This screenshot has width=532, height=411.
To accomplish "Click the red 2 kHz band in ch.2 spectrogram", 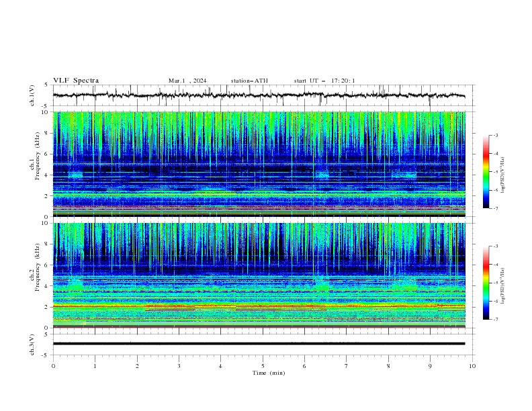I will [259, 306].
